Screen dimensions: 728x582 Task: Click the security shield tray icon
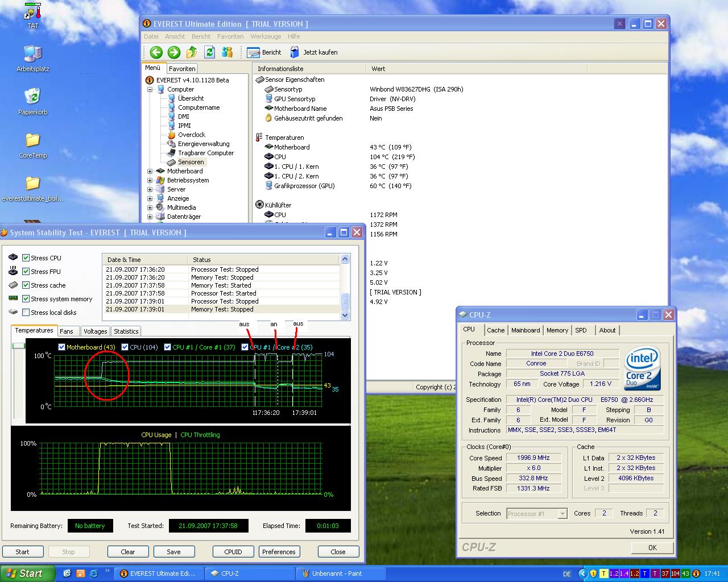pos(593,573)
